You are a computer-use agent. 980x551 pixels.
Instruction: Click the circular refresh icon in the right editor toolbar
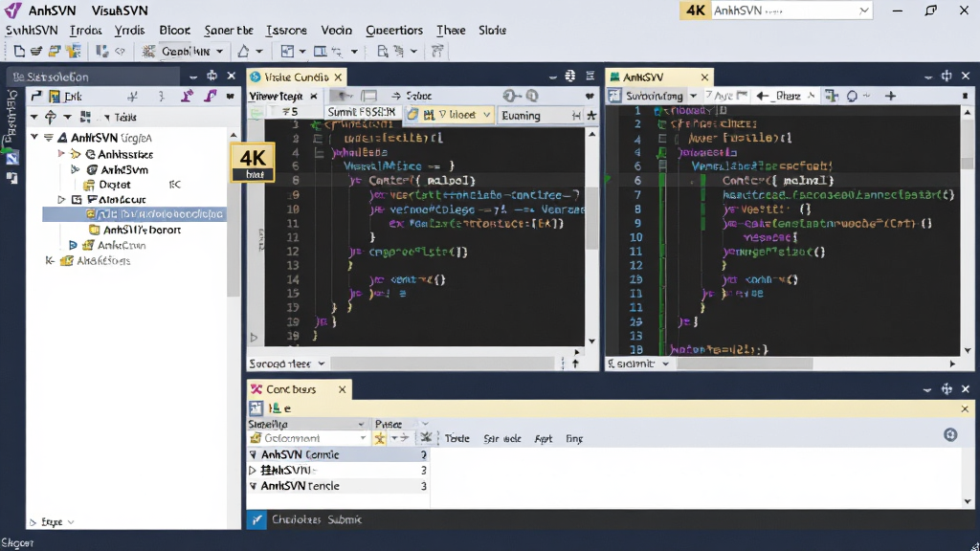point(852,96)
